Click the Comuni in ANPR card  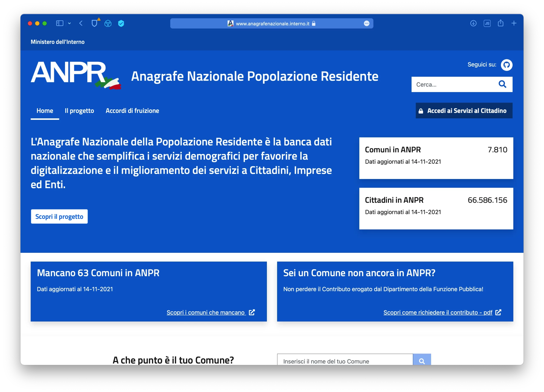click(x=436, y=158)
